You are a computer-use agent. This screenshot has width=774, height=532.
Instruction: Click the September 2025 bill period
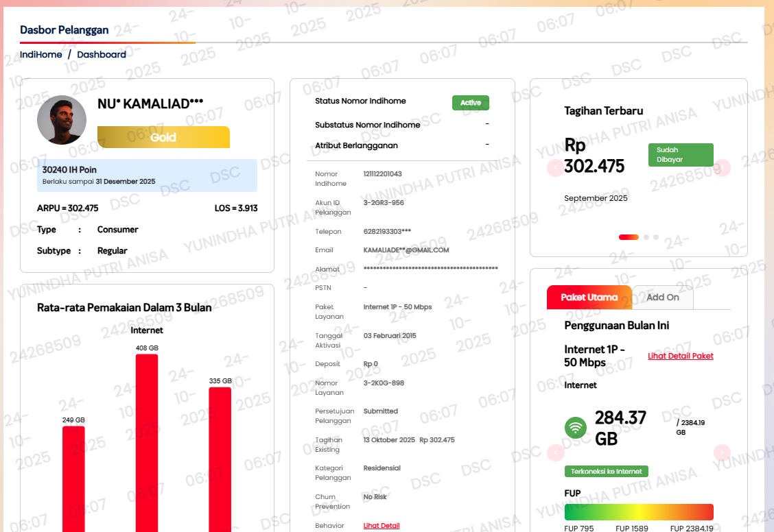[x=596, y=198]
